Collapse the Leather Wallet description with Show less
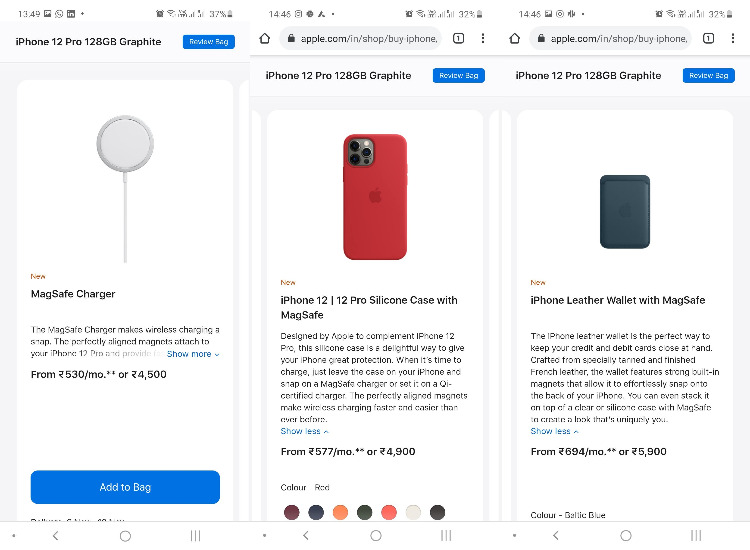This screenshot has height=550, width=750. point(553,431)
